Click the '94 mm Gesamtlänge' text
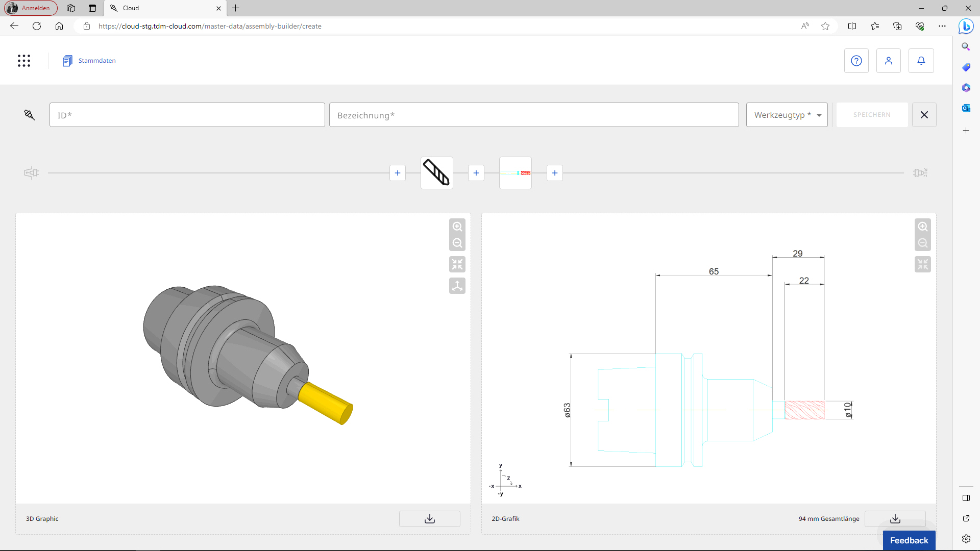This screenshot has width=980, height=551. point(829,519)
